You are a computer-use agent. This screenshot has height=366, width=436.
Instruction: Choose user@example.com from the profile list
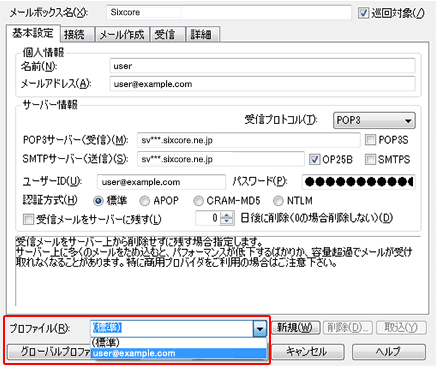(178, 353)
